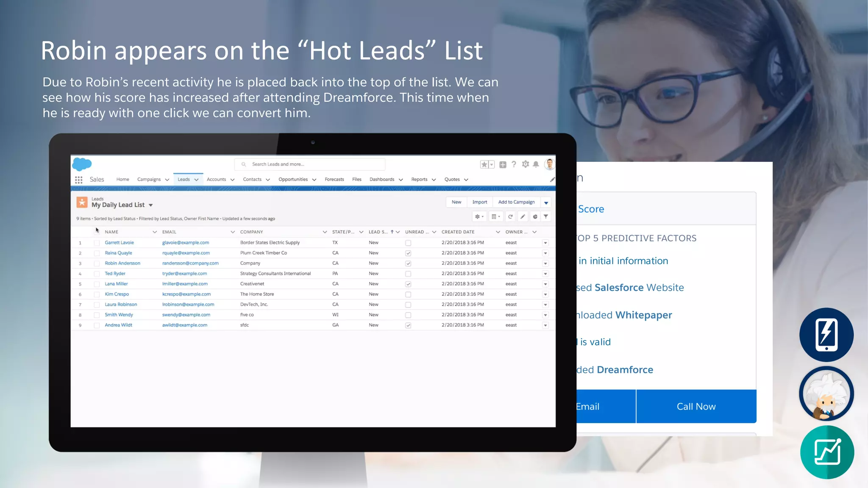This screenshot has width=868, height=488.
Task: Open the Accounts tab
Action: click(216, 179)
